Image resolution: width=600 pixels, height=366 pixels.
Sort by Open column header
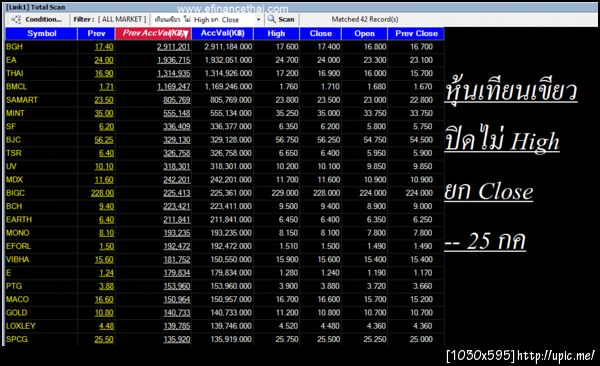pyautogui.click(x=364, y=34)
